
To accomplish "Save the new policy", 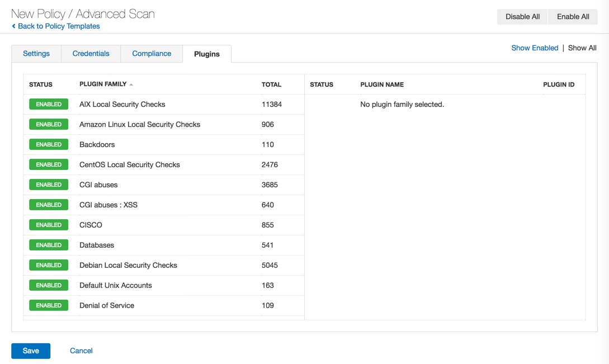I will (x=31, y=351).
